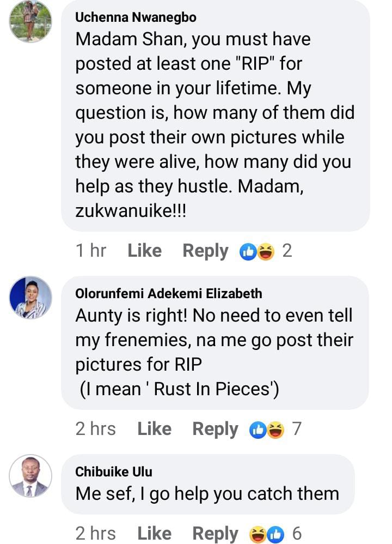Click the name Olorunfemi Adekemi Elizabeth
This screenshot has height=544, width=392.
coord(169,294)
